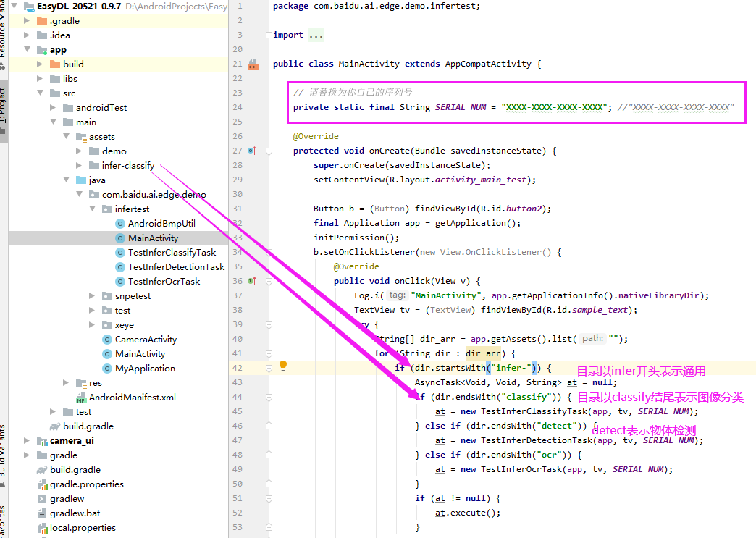This screenshot has height=538, width=756.
Task: Click the override gutter icon on line 27
Action: [252, 151]
